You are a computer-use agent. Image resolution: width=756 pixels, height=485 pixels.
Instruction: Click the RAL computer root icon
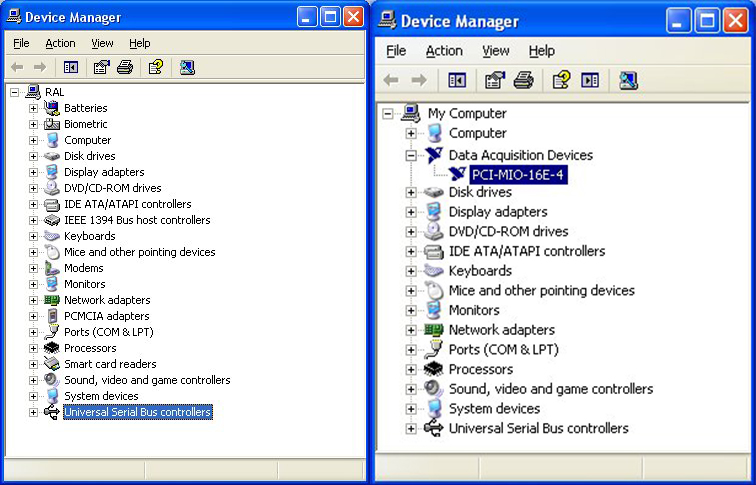tap(33, 92)
